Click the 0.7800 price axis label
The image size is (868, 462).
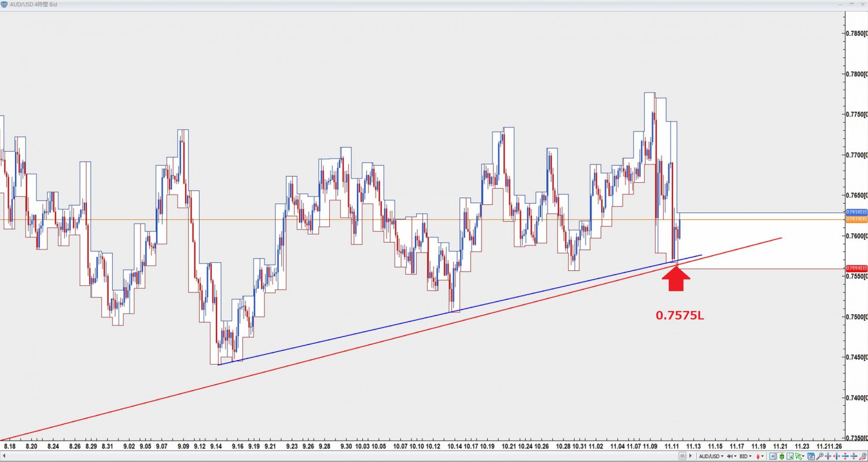(x=856, y=74)
